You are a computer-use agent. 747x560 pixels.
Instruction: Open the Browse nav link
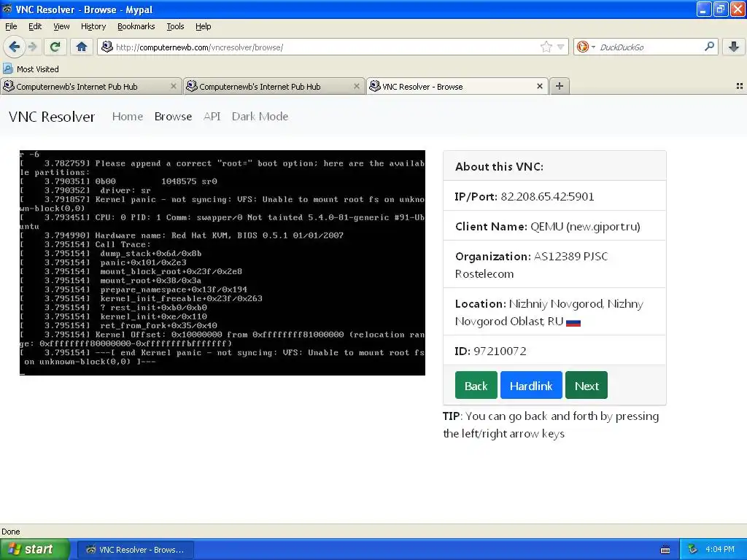(174, 117)
